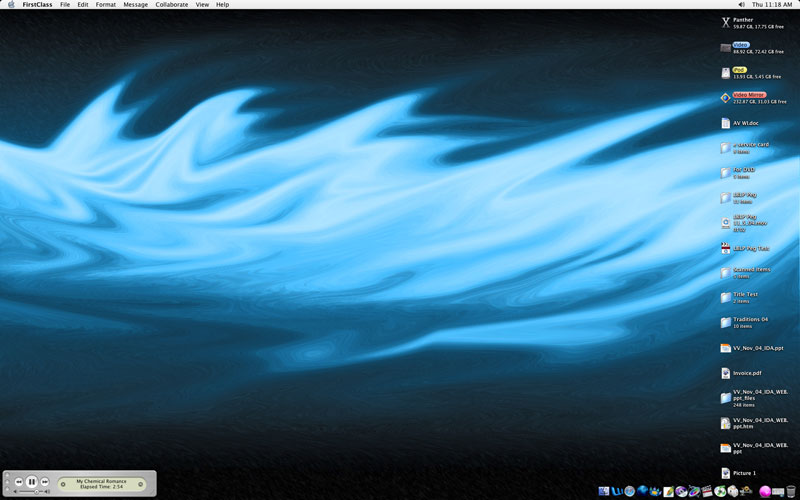This screenshot has width=800, height=500.
Task: Select the Traditions 04 folder icon
Action: [726, 322]
